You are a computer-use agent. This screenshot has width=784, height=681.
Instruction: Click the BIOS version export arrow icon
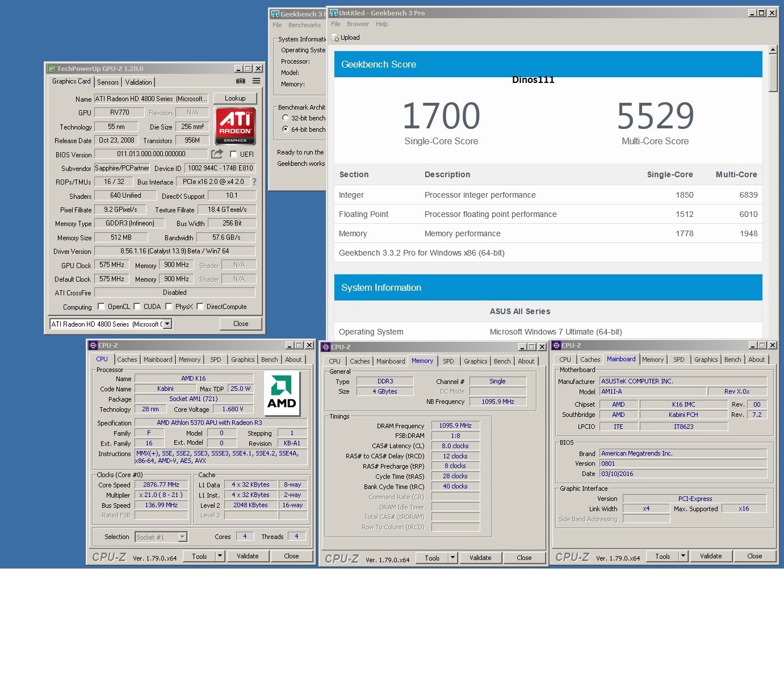pos(217,154)
